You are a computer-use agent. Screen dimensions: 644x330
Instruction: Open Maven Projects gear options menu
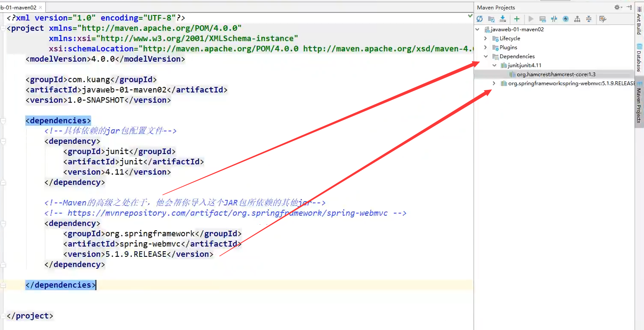[618, 7]
